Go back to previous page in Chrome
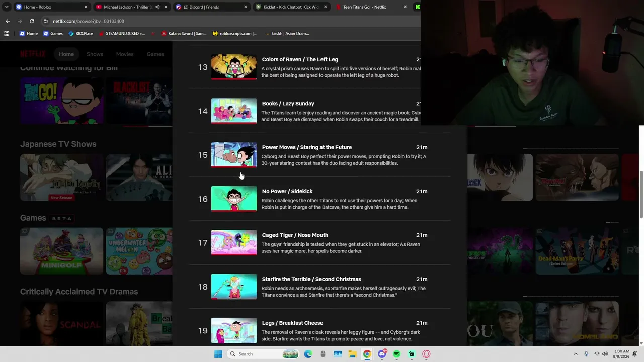The height and width of the screenshot is (362, 644). pyautogui.click(x=8, y=21)
